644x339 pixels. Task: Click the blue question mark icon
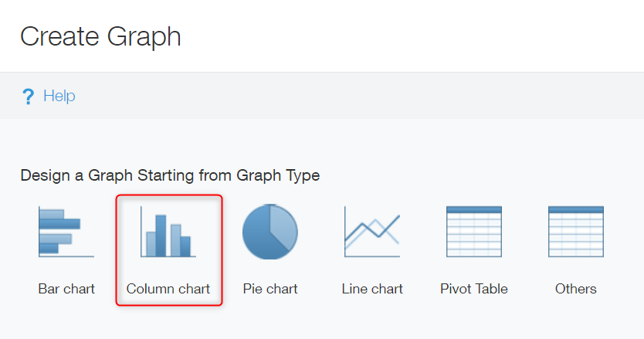coord(29,97)
